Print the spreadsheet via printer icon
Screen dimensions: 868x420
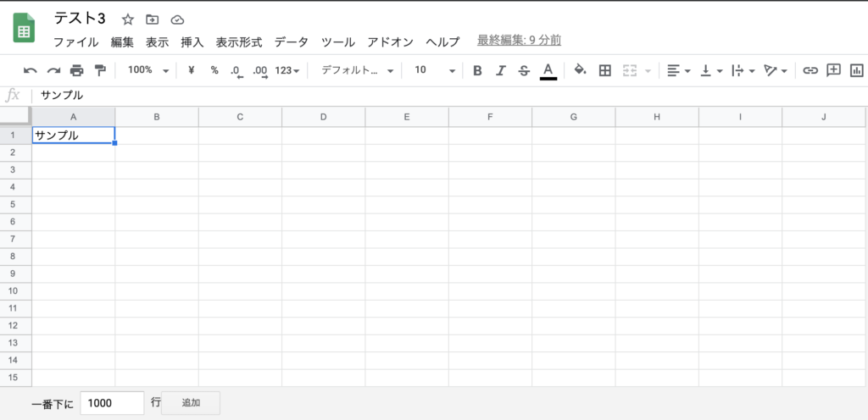coord(77,70)
